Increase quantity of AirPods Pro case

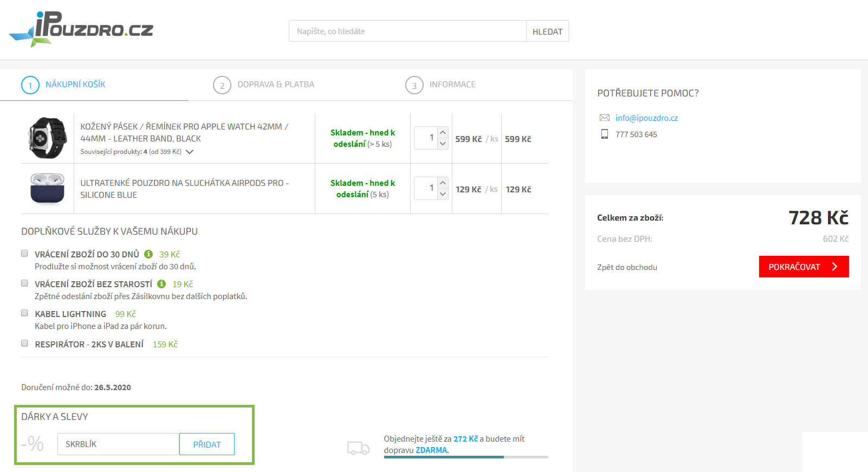pos(443,183)
